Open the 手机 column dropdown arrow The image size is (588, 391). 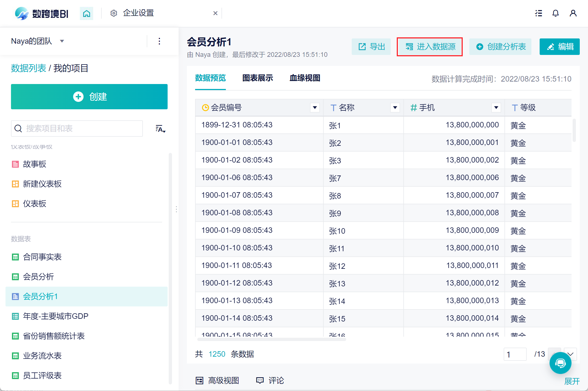496,108
